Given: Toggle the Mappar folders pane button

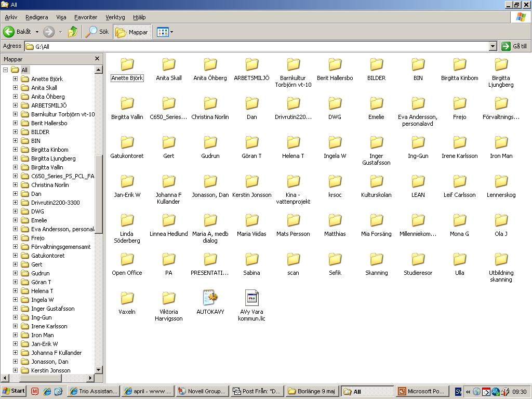Looking at the screenshot, I should tap(132, 32).
